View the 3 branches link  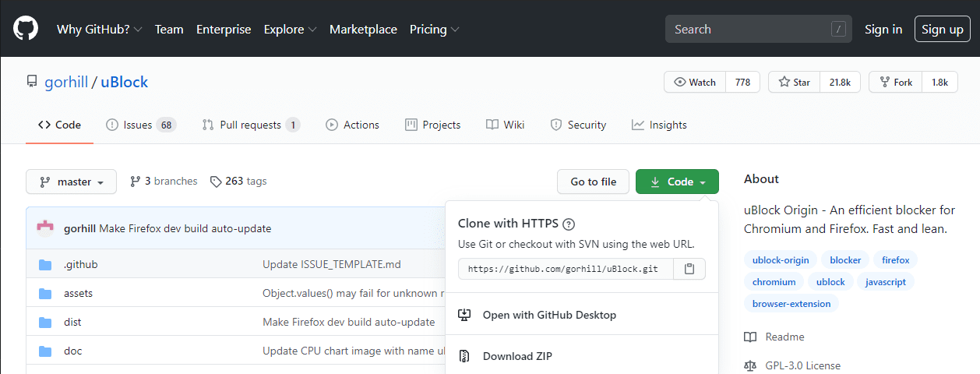(x=164, y=181)
